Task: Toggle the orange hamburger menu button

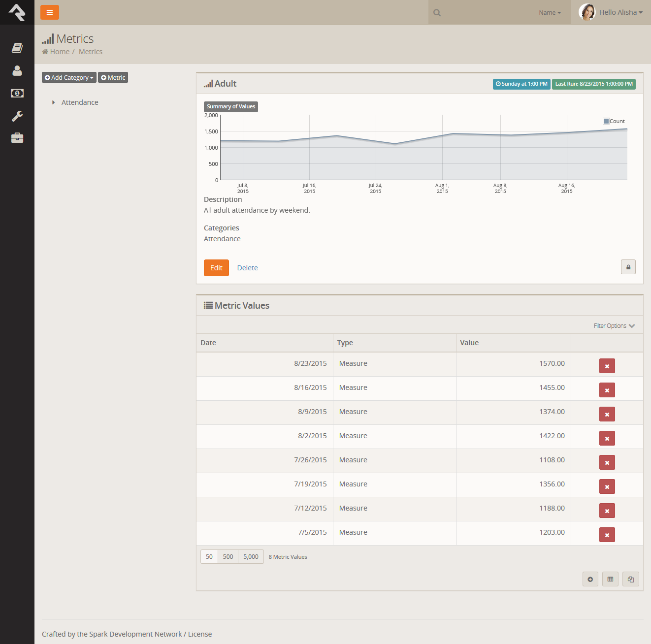Action: coord(50,12)
